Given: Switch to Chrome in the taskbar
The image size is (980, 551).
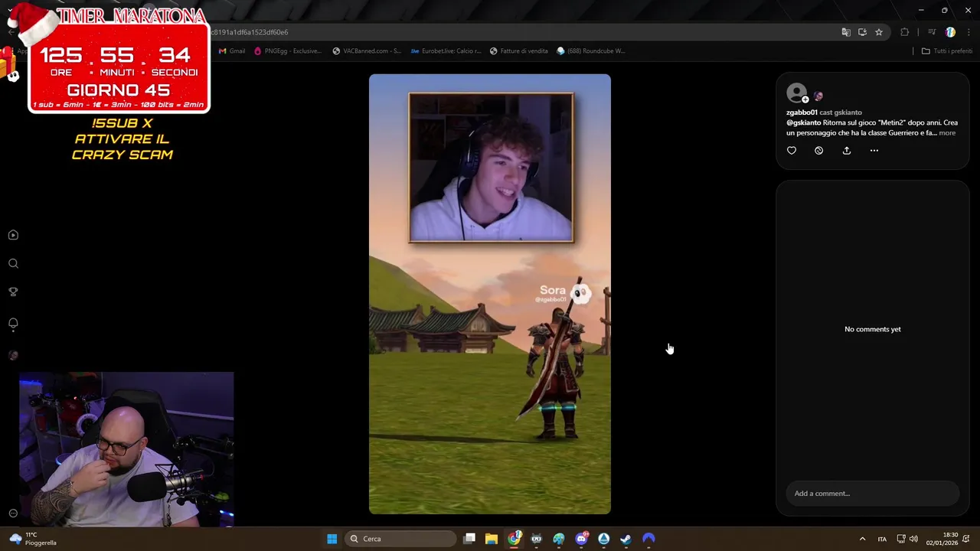Looking at the screenshot, I should tap(514, 539).
